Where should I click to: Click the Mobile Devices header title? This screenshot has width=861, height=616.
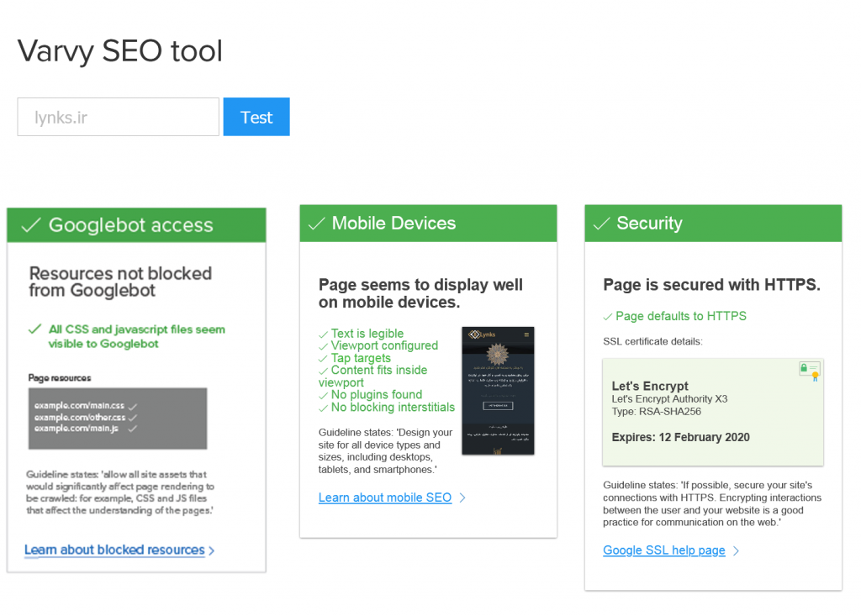394,223
